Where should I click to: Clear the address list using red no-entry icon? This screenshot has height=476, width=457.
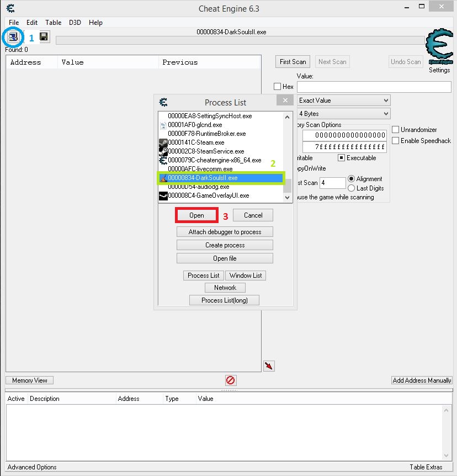230,380
